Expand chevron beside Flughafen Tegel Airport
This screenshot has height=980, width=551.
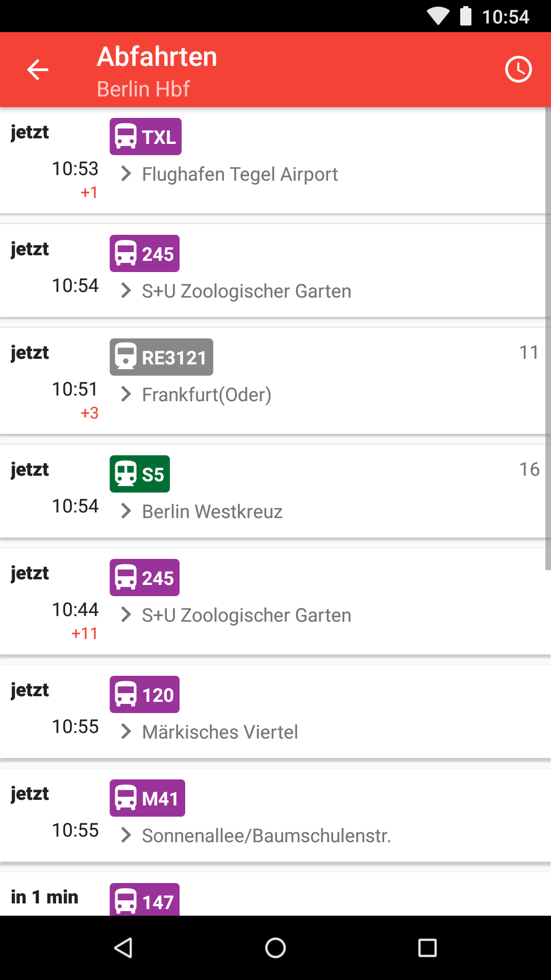click(x=126, y=174)
